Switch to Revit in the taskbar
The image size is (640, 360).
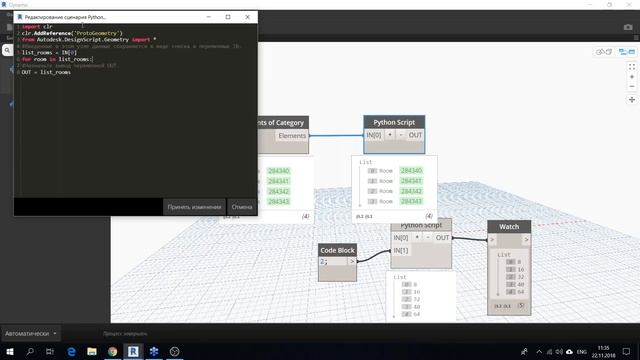click(133, 351)
